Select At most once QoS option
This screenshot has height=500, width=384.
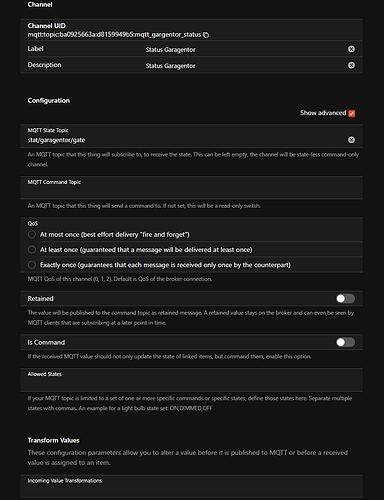point(32,235)
